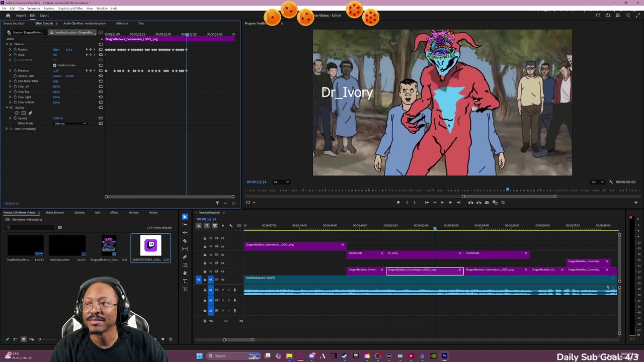Screen dimensions: 644x362
Task: Switch to Audio Clip Mixer tab
Action: 85,23
